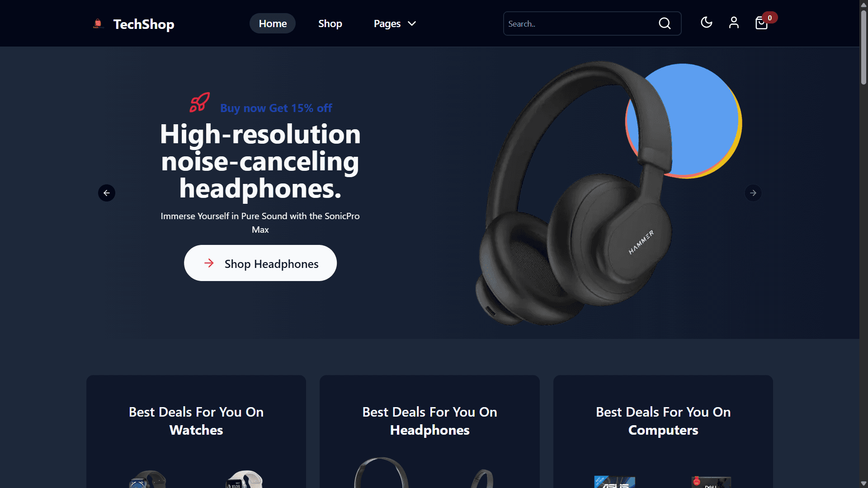Click the red rocket icon

[x=199, y=102]
